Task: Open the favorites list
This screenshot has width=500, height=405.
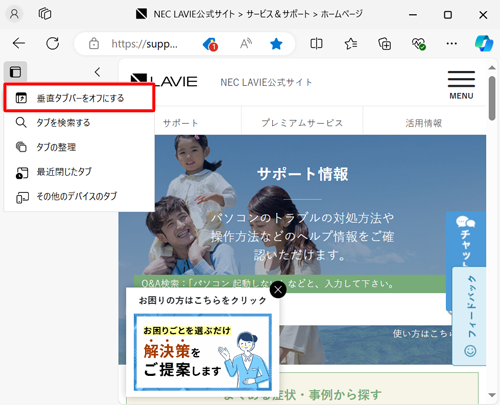Action: pyautogui.click(x=351, y=43)
